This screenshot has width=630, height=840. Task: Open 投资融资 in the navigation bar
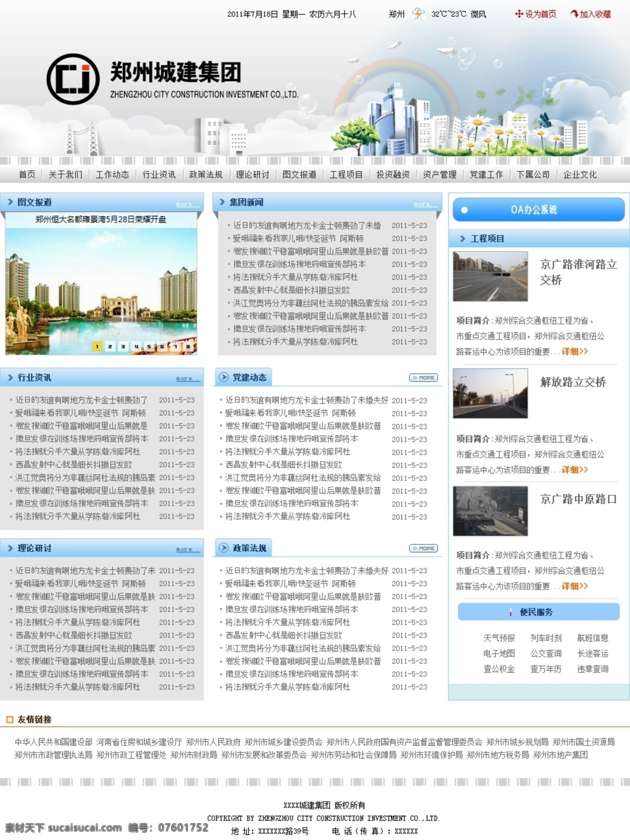coord(393,174)
